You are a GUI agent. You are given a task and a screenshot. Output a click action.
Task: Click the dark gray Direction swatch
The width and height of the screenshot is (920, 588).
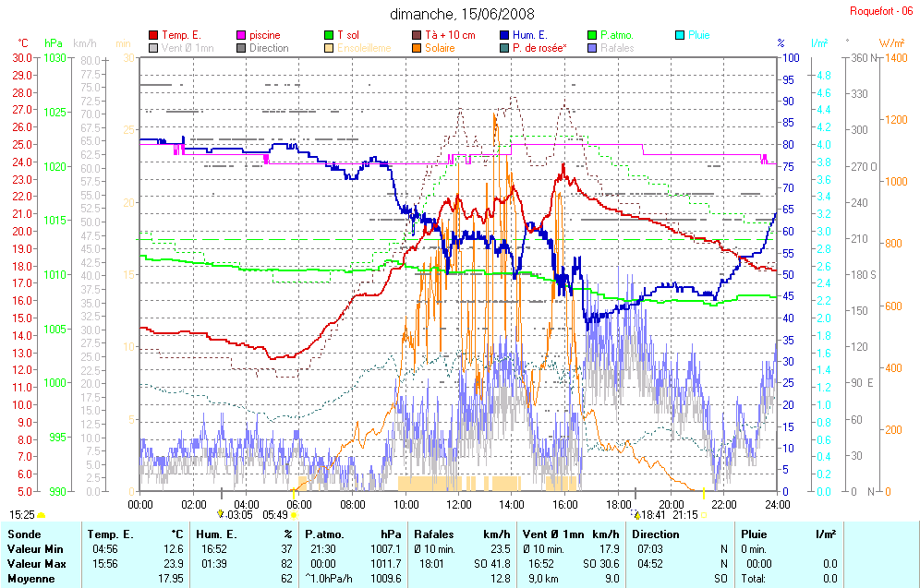click(x=241, y=48)
